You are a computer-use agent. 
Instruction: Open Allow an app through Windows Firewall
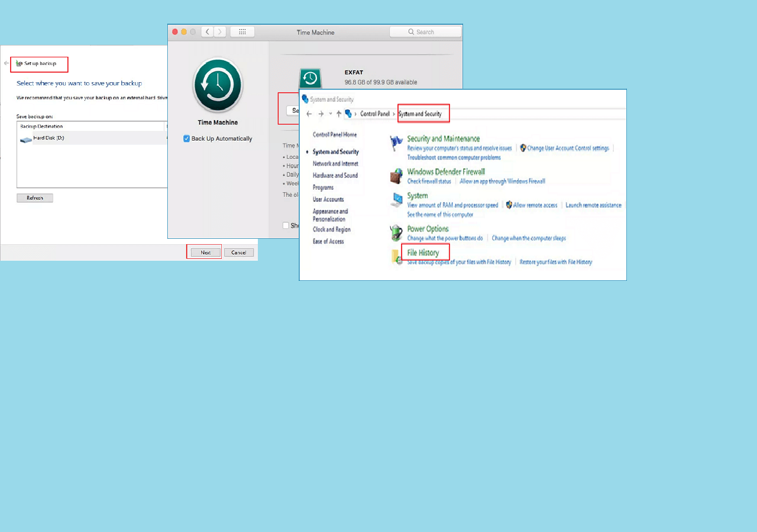[503, 181]
